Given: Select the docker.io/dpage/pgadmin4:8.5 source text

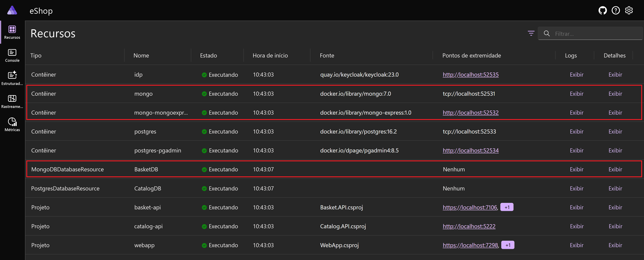Looking at the screenshot, I should 359,151.
